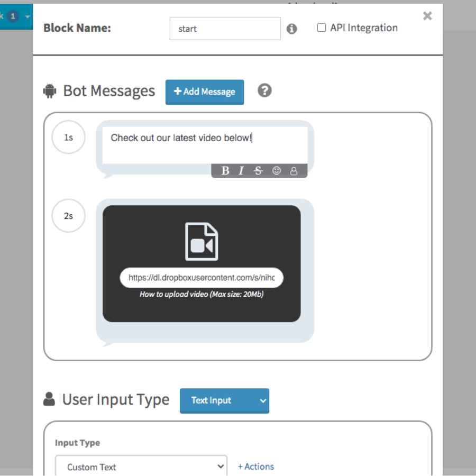Click the Android bot icon
This screenshot has height=476, width=476.
click(50, 91)
